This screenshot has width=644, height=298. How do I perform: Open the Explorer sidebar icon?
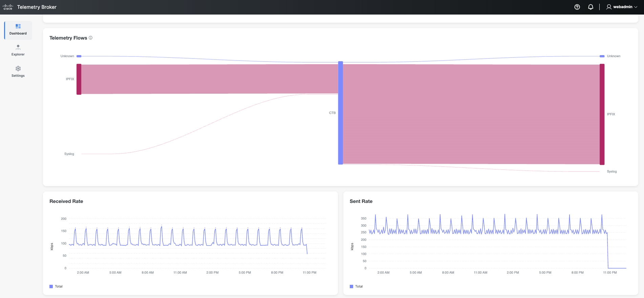coord(18,47)
